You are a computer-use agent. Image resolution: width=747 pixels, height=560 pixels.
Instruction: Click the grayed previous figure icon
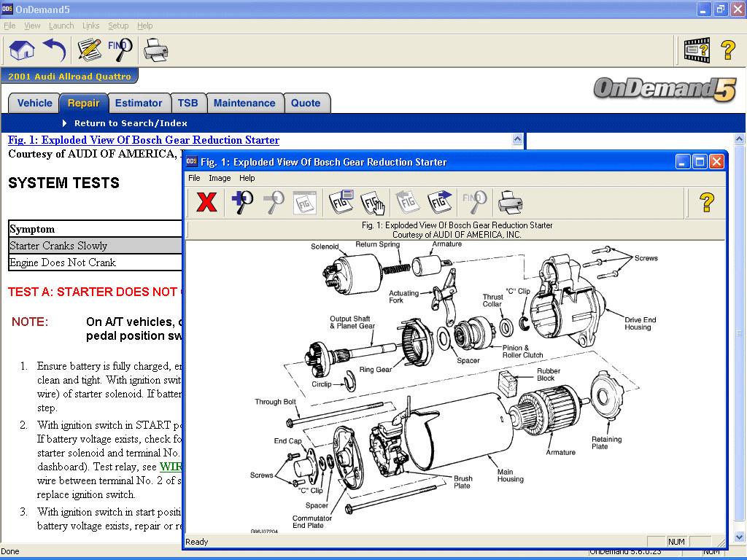click(x=408, y=203)
